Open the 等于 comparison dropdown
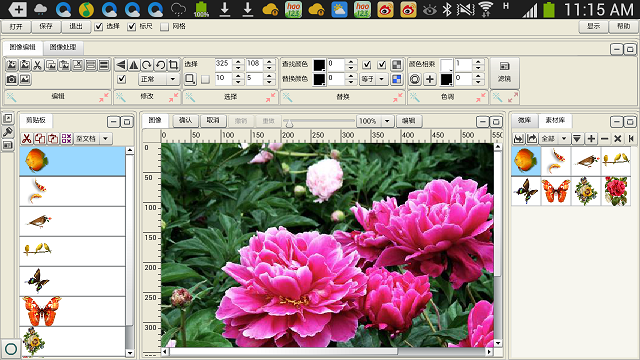Viewport: 640px width, 360px height. (x=382, y=79)
